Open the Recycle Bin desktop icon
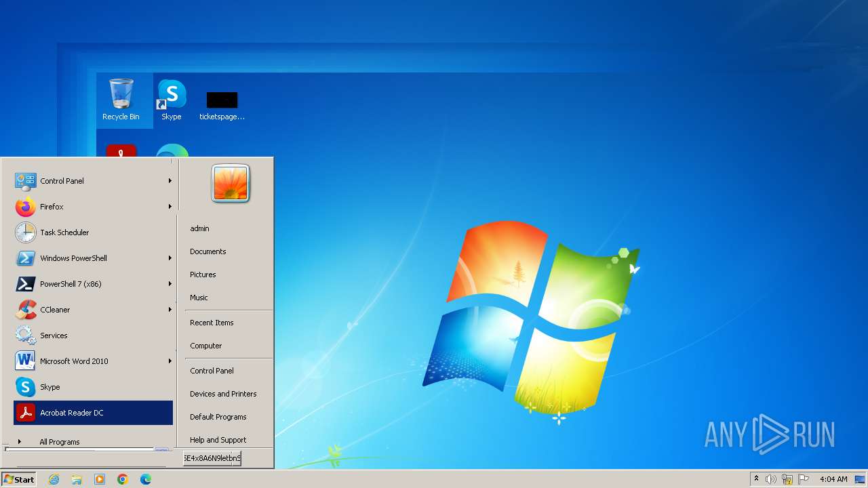 click(121, 100)
